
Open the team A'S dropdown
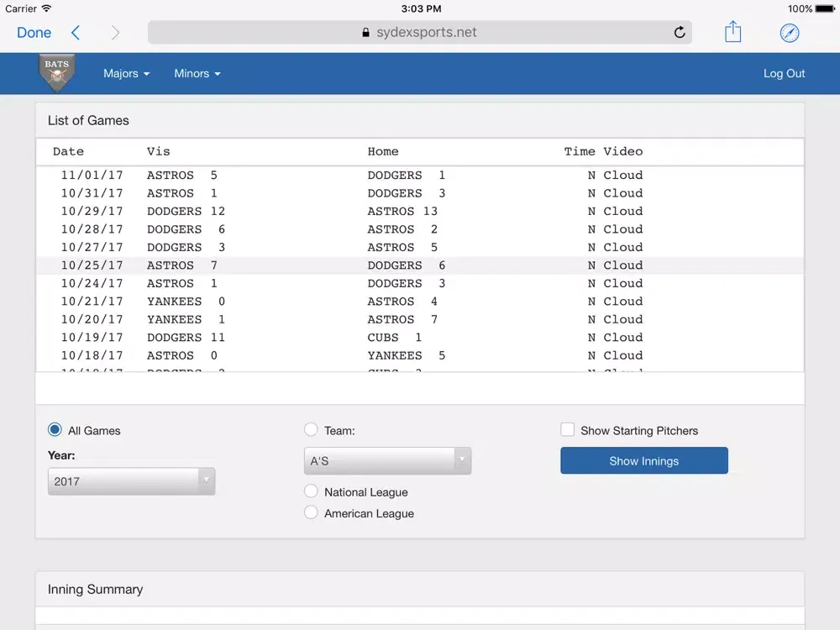387,460
